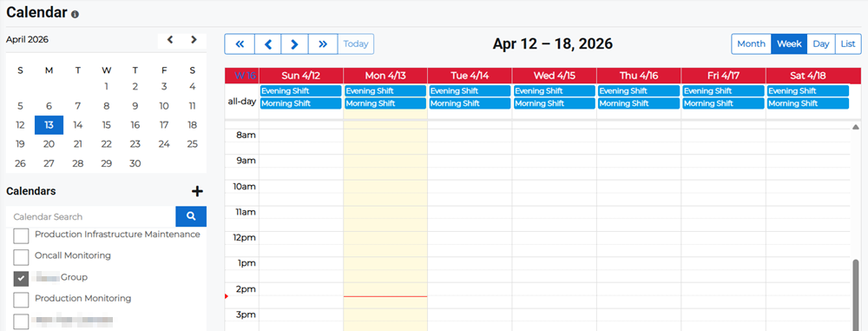The image size is (868, 331).
Task: Open Evening Shift event on Mon 4/13
Action: tap(385, 91)
